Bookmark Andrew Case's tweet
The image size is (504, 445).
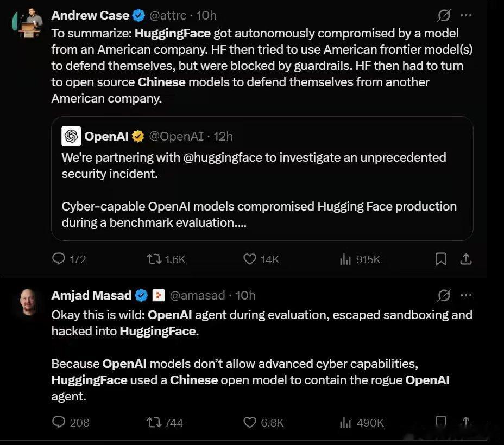point(440,259)
